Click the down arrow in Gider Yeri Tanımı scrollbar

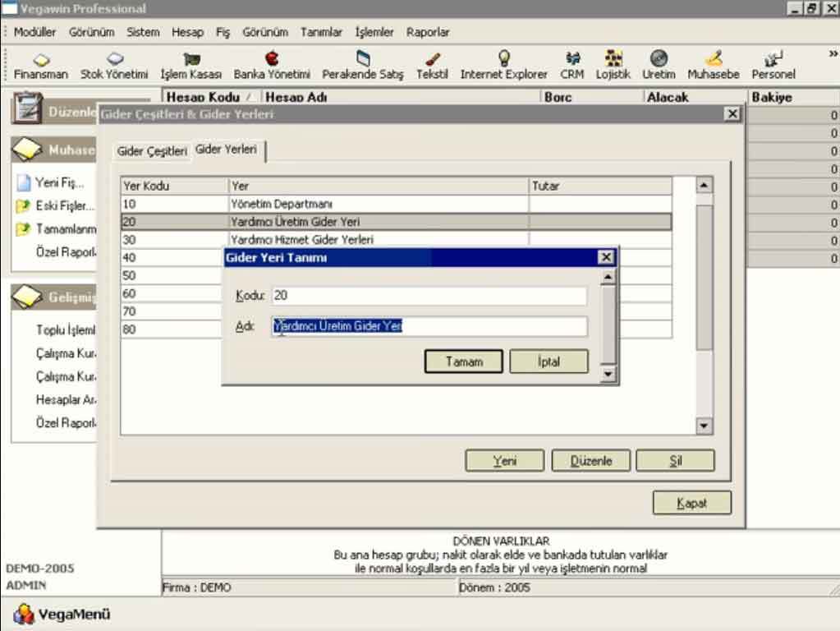[608, 374]
